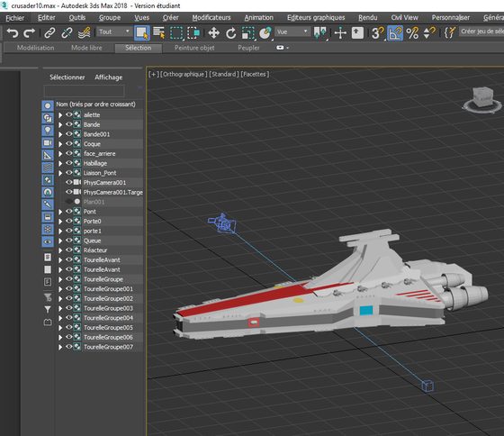The image size is (504, 436).
Task: Click the Use Pivot Point Center icon
Action: click(320, 32)
